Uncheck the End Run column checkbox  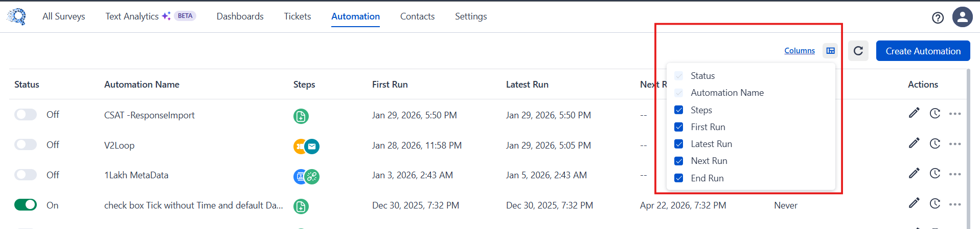[679, 178]
